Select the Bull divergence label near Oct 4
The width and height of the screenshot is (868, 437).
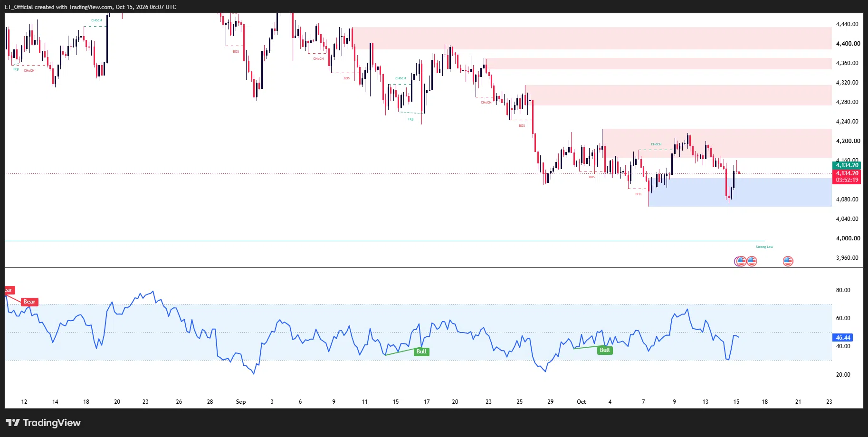tap(604, 350)
